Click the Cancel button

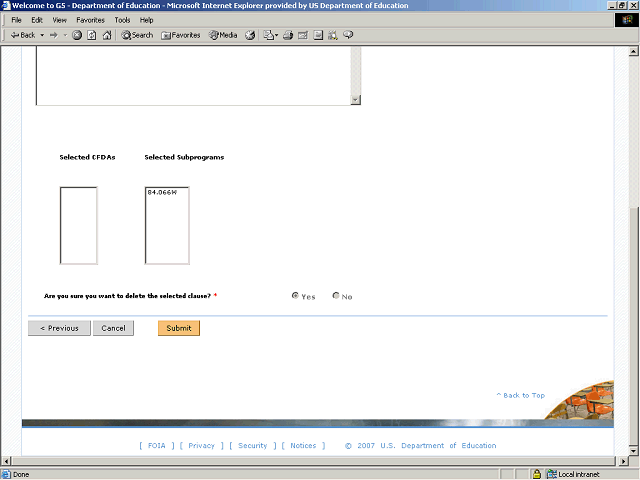113,328
